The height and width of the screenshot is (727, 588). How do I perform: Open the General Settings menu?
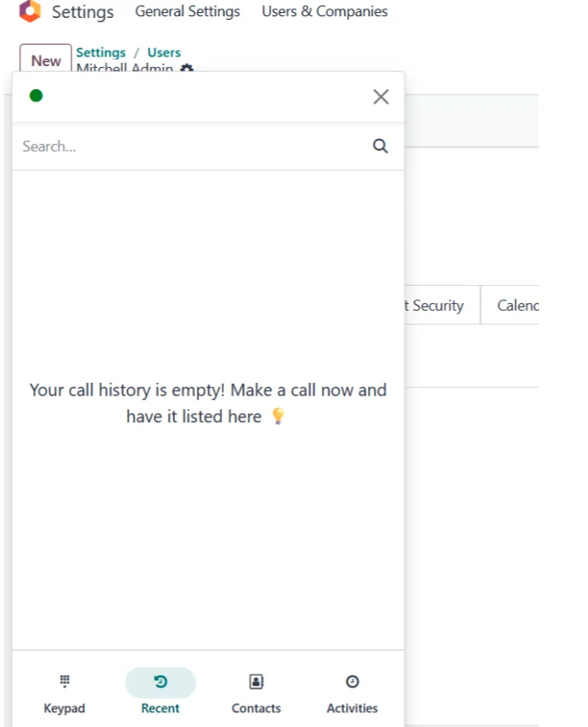click(x=187, y=11)
